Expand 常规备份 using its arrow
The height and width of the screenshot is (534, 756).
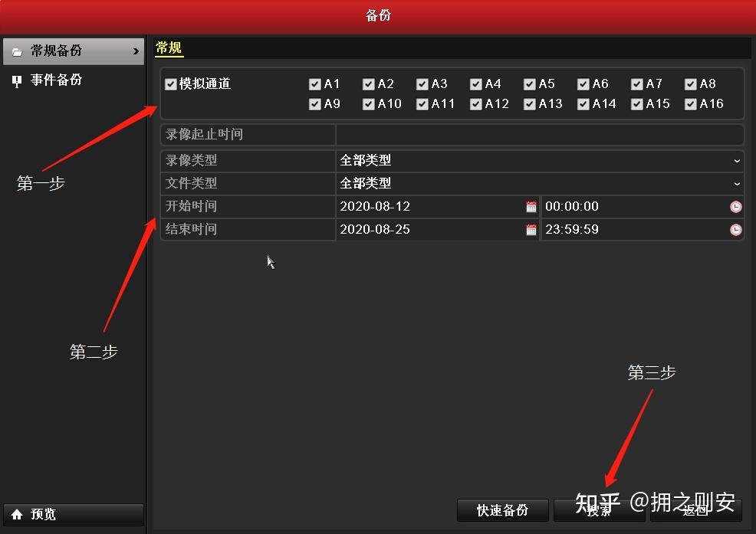tap(136, 51)
